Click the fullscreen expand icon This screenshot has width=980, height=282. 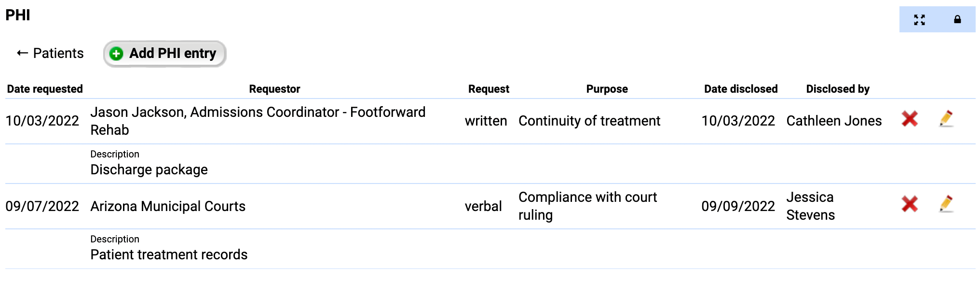919,20
